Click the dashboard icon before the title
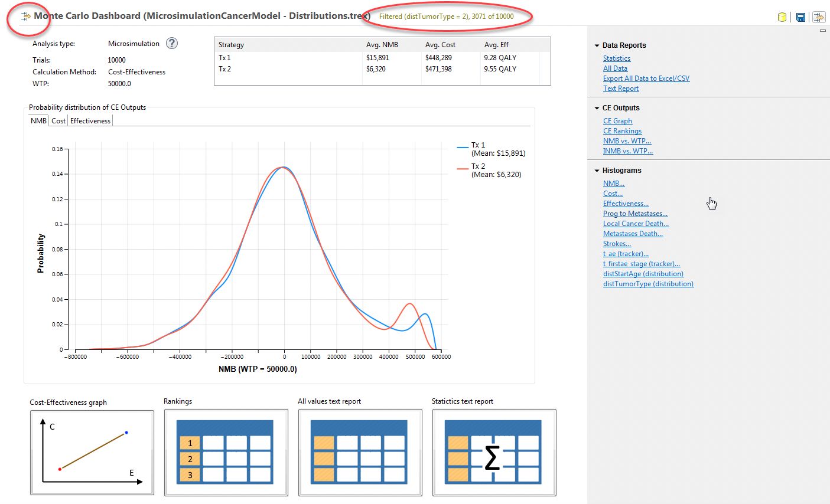The width and height of the screenshot is (830, 504). coord(25,16)
